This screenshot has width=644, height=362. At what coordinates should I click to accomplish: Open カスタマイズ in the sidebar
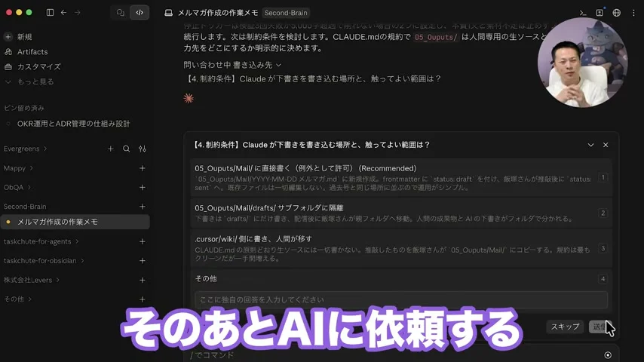(38, 66)
